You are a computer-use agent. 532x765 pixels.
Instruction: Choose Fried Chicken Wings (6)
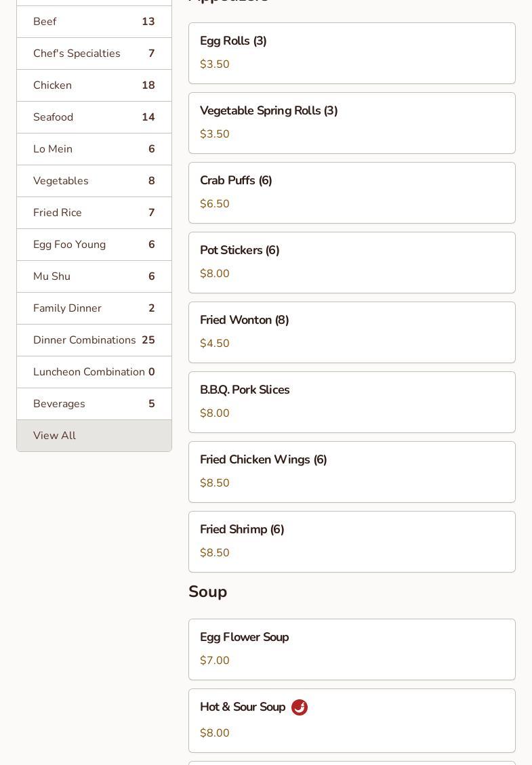(x=352, y=472)
